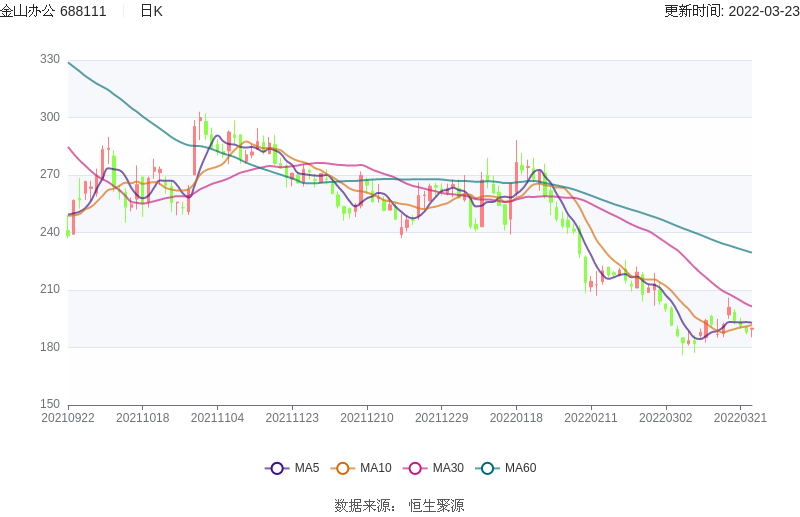Viewport: 800px width, 517px height.
Task: Click the 20220321 date axis label
Action: [740, 418]
